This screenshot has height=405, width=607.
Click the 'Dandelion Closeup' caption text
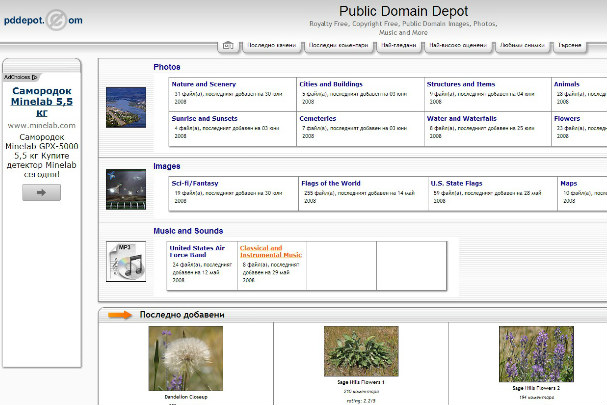186,397
